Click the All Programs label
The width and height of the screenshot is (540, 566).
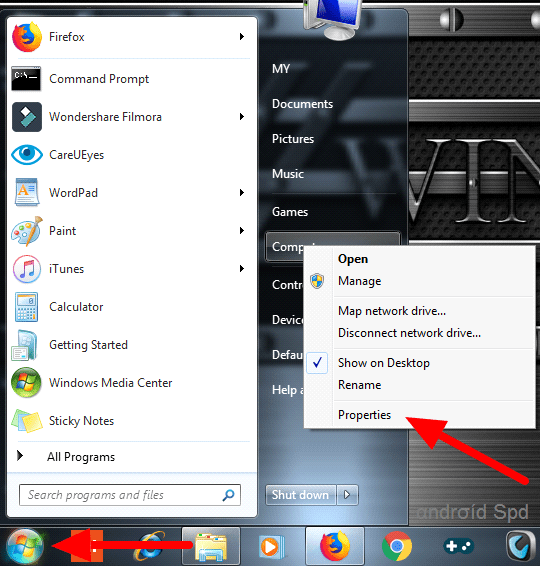[x=81, y=457]
